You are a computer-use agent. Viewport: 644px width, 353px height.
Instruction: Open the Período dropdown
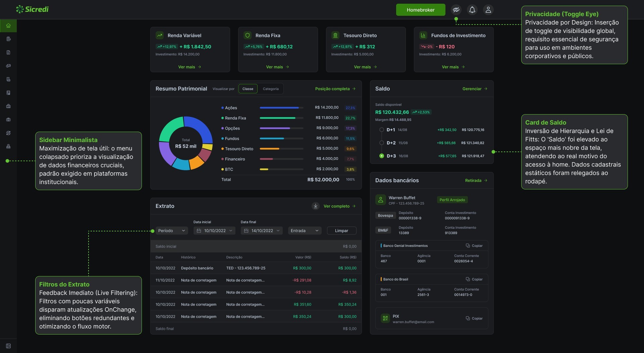[x=171, y=231]
